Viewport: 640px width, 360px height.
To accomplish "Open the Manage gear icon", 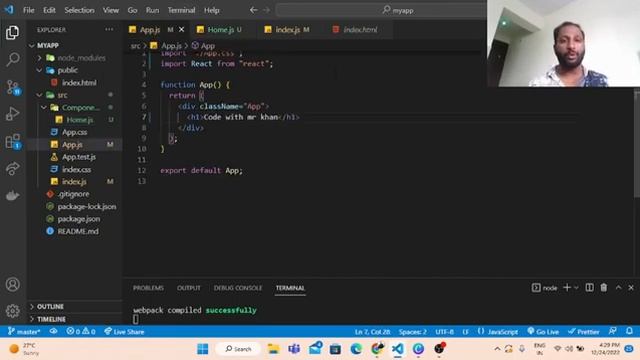I will pos(13,311).
